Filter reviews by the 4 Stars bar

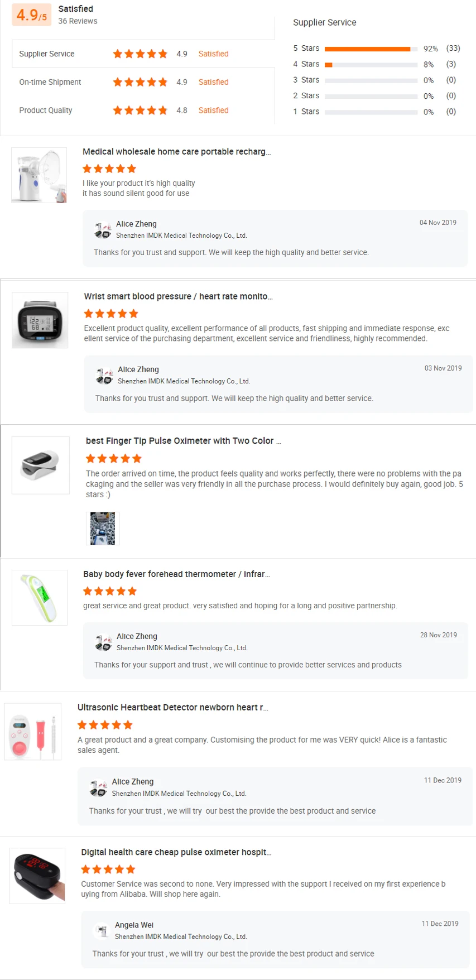(371, 65)
